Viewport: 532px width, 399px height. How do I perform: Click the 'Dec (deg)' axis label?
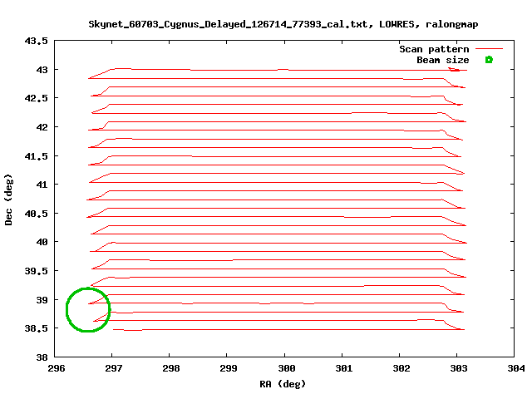pyautogui.click(x=8, y=199)
